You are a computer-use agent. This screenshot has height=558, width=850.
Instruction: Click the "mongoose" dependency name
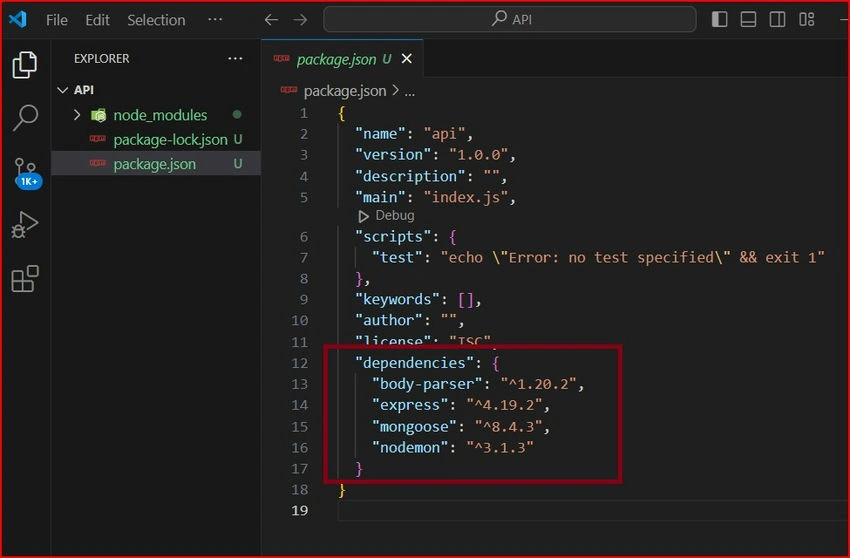[414, 427]
